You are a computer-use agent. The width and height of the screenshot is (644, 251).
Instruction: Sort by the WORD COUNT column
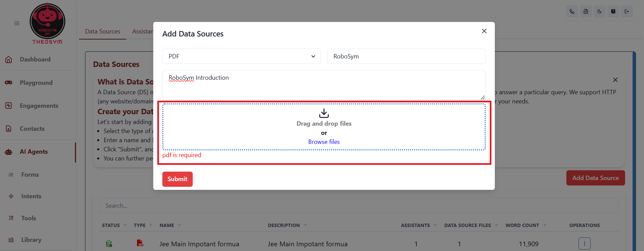click(x=526, y=225)
